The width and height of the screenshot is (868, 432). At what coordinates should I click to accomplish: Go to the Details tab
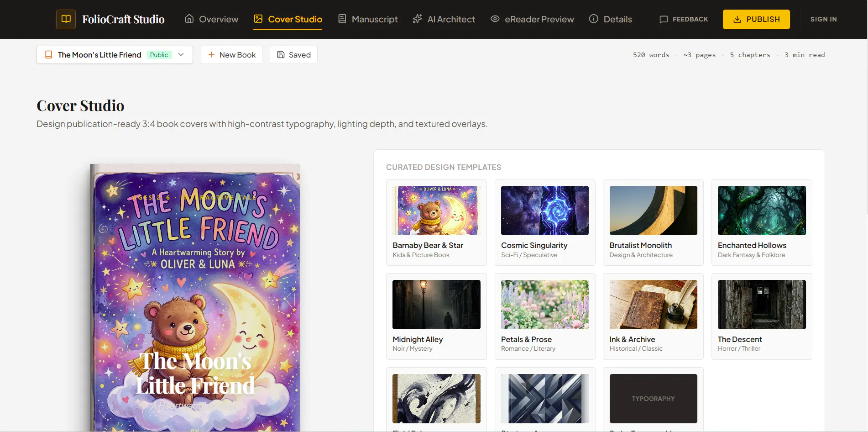[611, 19]
